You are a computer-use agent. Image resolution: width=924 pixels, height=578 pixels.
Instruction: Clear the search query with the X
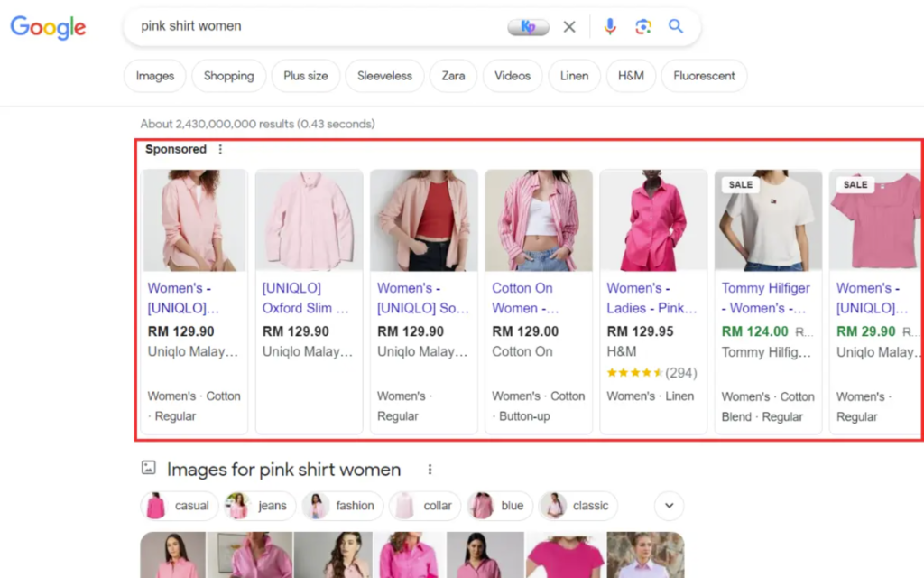[569, 26]
